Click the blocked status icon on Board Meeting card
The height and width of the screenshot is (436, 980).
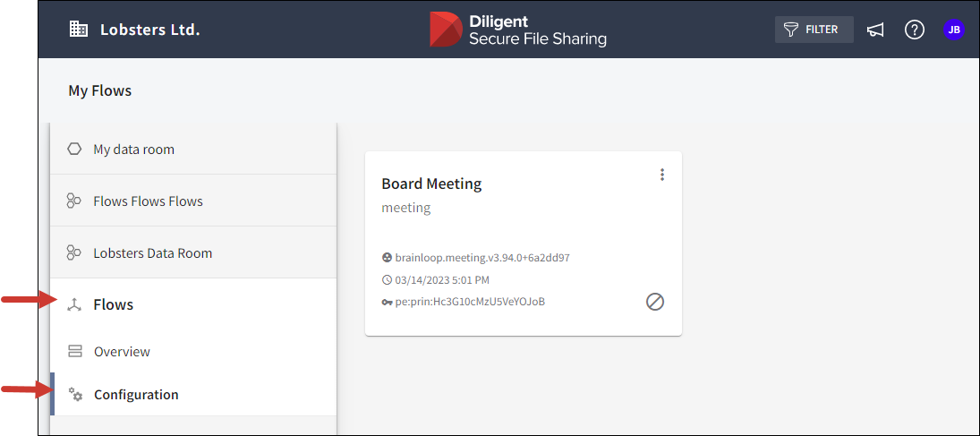pyautogui.click(x=655, y=302)
